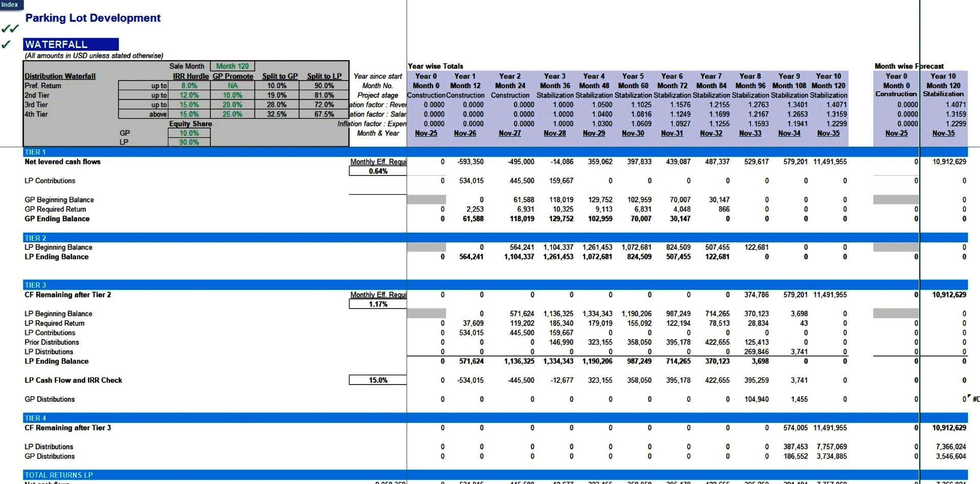
Task: Click the double green checkmark icon
Action: (10, 29)
